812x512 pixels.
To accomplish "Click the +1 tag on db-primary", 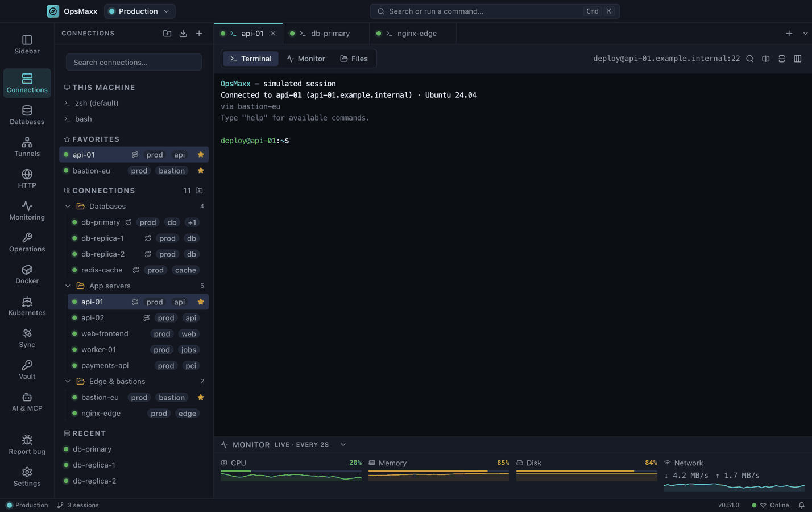I will click(x=192, y=222).
